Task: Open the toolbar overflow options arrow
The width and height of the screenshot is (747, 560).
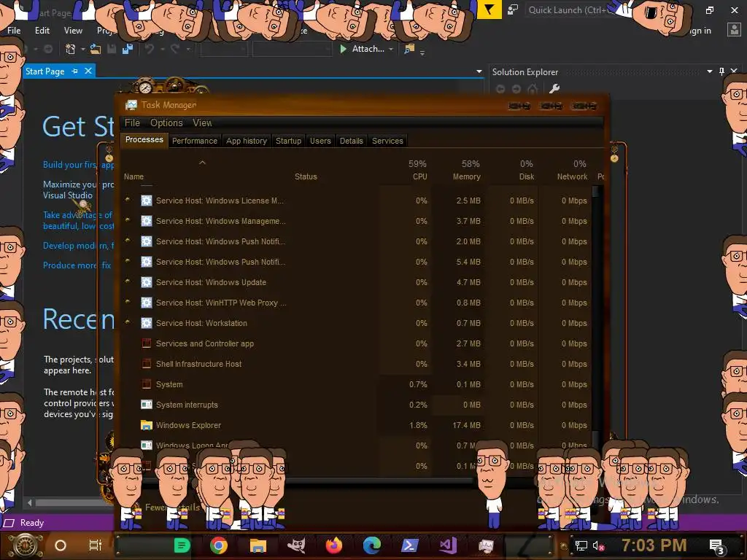Action: [422, 52]
